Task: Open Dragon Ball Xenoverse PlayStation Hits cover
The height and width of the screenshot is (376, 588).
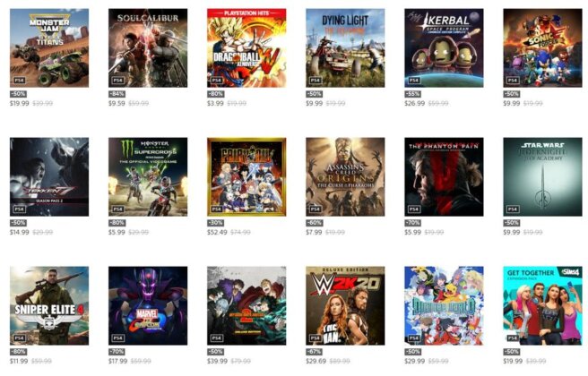Action: pos(246,48)
